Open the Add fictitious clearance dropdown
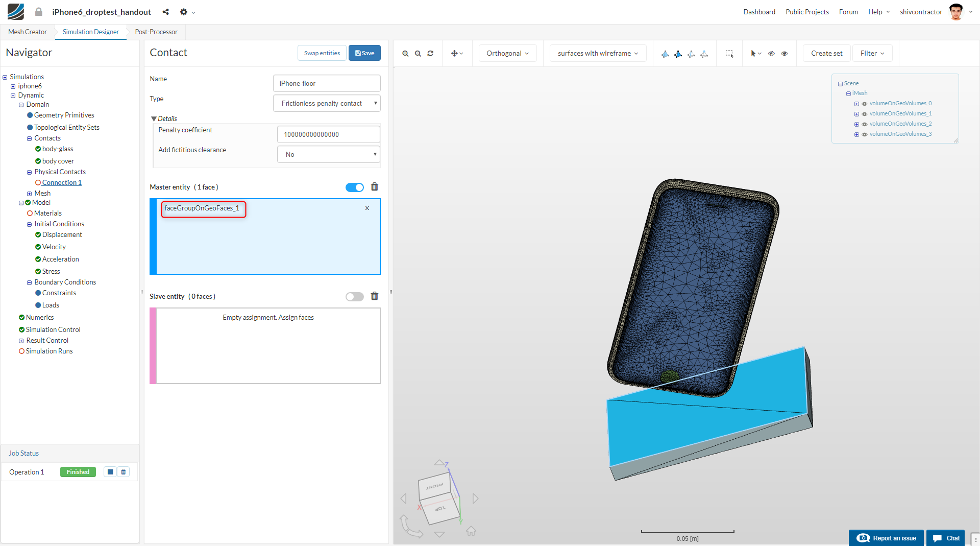Image resolution: width=980 pixels, height=546 pixels. tap(328, 154)
